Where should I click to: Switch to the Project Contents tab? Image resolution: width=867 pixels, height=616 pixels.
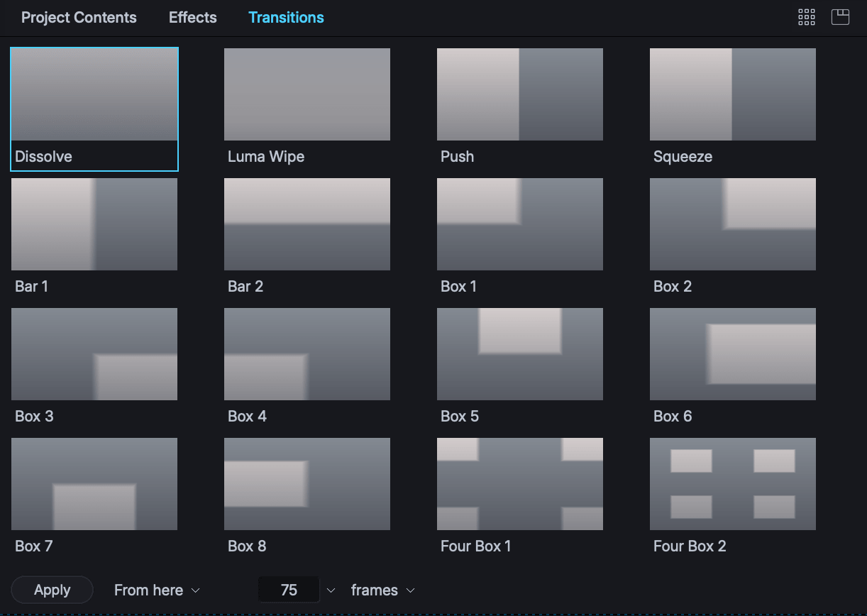click(x=79, y=18)
